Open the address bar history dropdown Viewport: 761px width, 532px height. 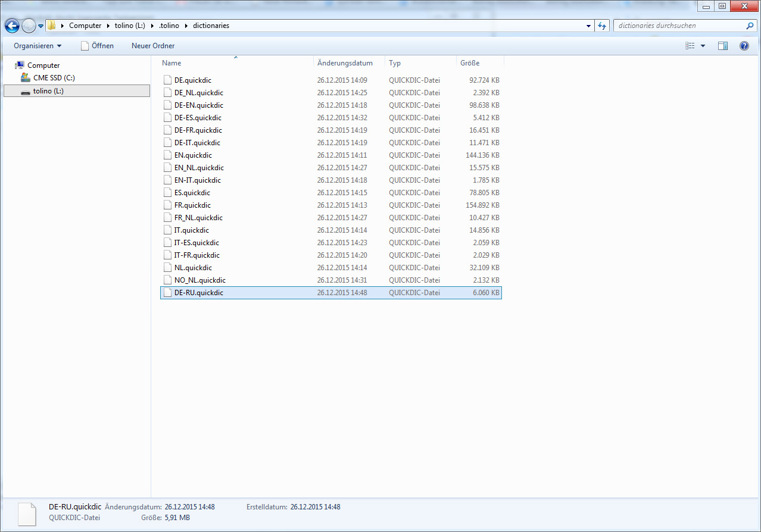(x=588, y=26)
